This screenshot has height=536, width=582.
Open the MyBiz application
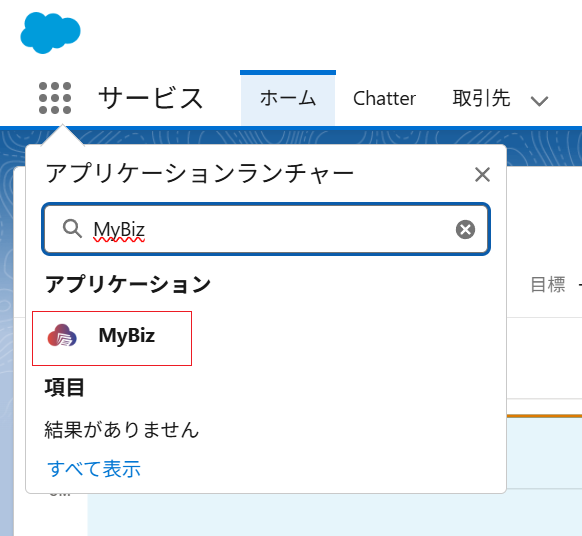[112, 338]
